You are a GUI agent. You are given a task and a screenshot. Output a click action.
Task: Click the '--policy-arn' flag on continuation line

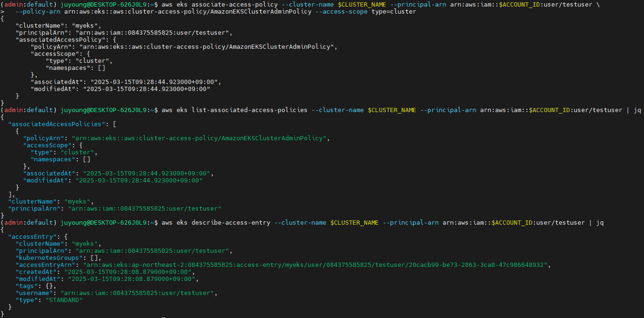point(37,11)
